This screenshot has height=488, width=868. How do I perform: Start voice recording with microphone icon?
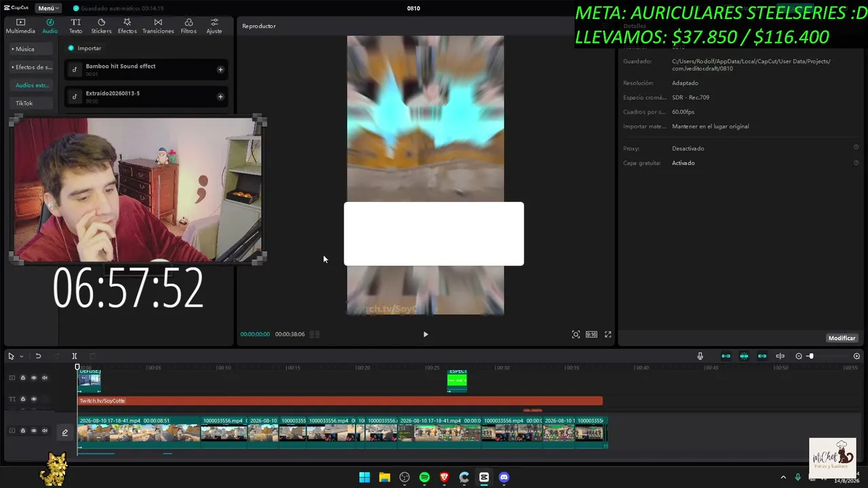point(700,356)
